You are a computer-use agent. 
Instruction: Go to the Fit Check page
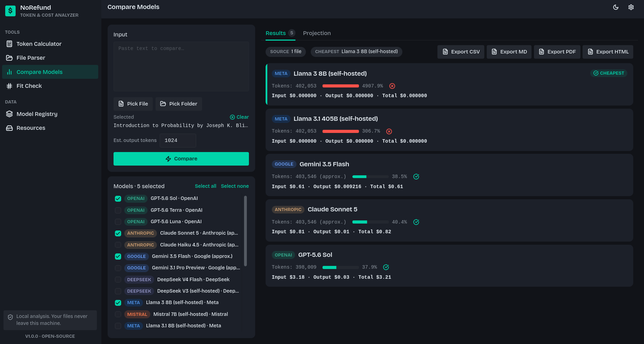point(50,86)
